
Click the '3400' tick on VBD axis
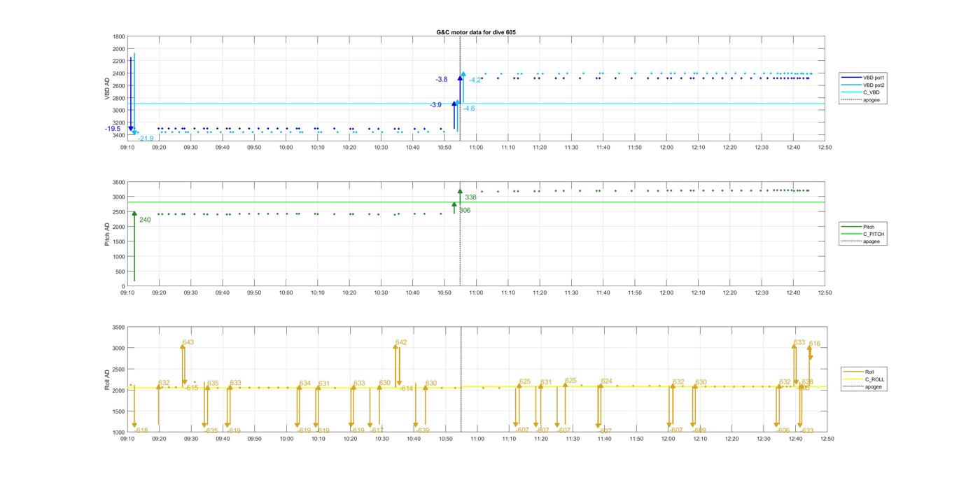(x=119, y=135)
